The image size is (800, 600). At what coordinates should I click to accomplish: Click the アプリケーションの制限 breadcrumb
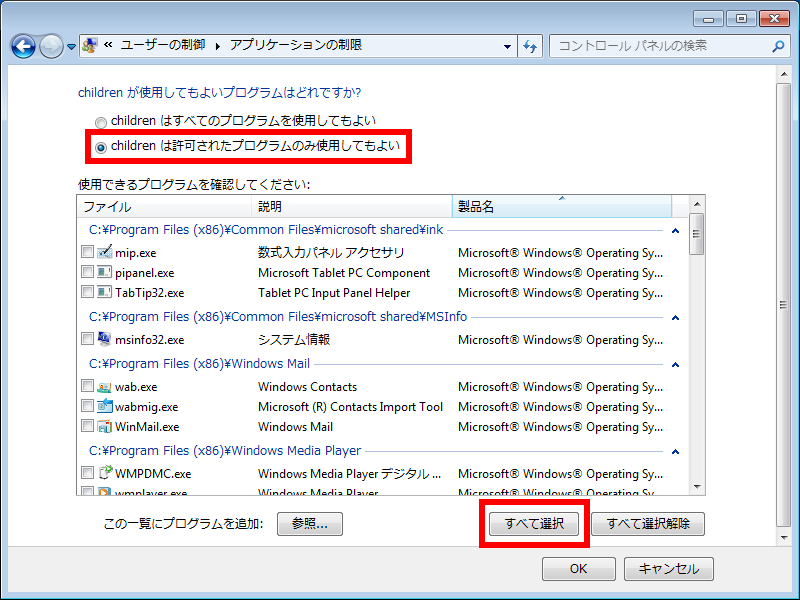296,45
